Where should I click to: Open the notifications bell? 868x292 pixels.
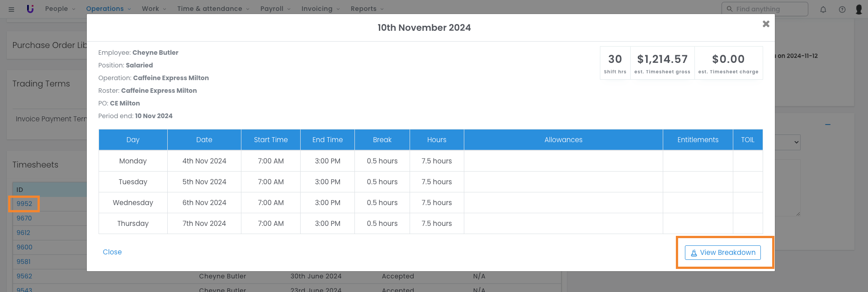pyautogui.click(x=823, y=9)
